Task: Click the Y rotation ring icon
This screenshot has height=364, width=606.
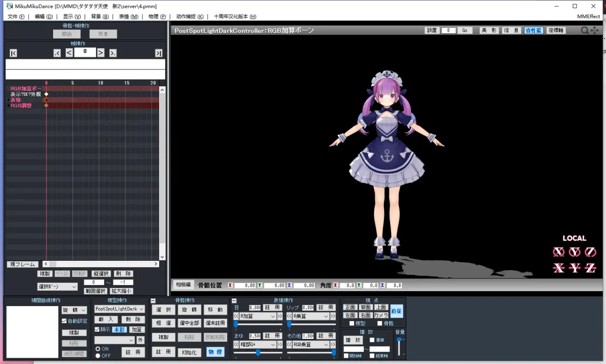Action: coord(575,252)
